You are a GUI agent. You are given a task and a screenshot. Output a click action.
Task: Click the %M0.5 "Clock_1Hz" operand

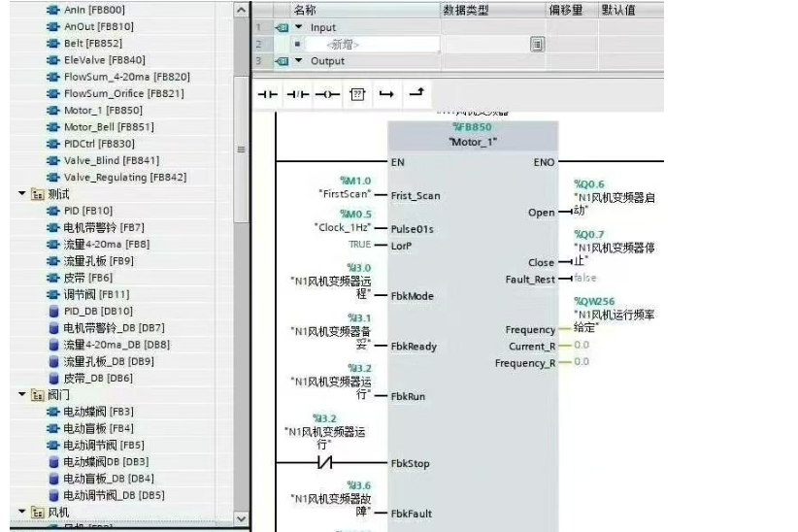click(x=343, y=221)
